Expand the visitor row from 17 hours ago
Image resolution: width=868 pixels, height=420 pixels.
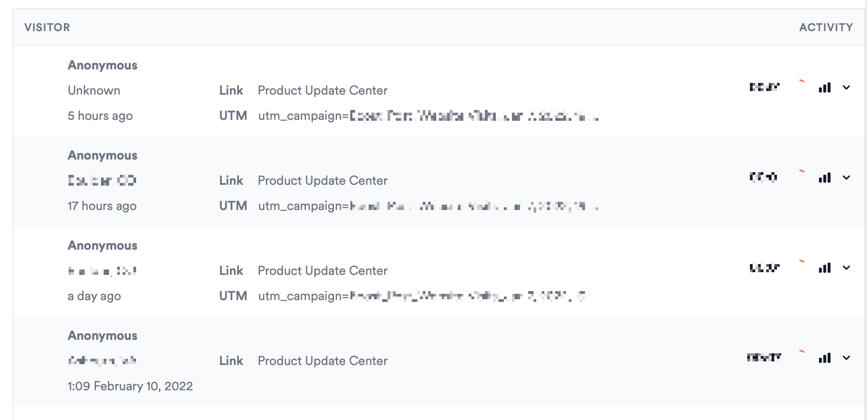coord(846,178)
